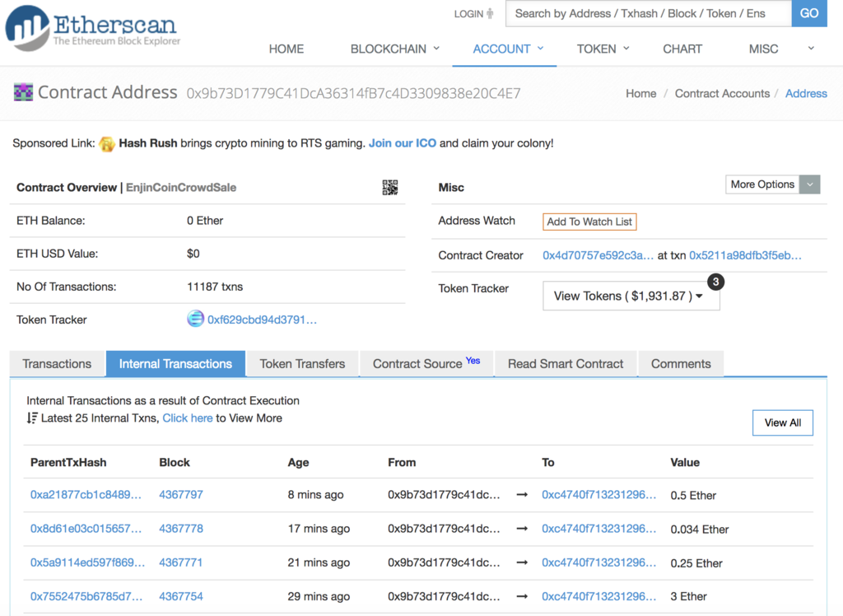Open the Contract Source tab
Screen dimensions: 843x616
click(426, 364)
